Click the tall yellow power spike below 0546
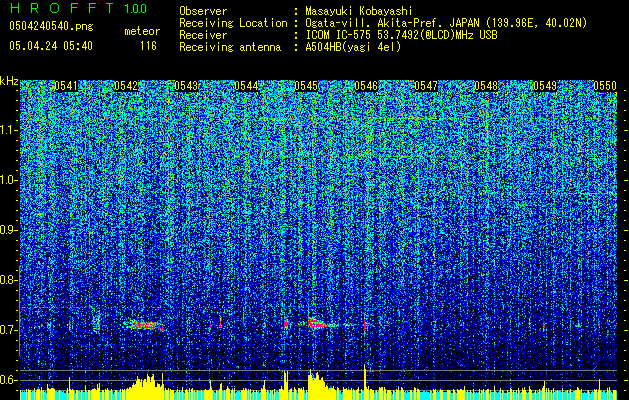Screen dimensions: 629x400 pyautogui.click(x=365, y=378)
